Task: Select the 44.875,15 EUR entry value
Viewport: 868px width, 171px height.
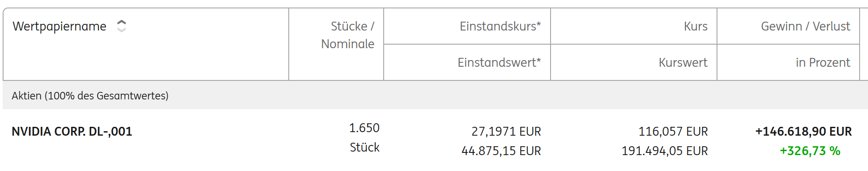Action: point(501,151)
